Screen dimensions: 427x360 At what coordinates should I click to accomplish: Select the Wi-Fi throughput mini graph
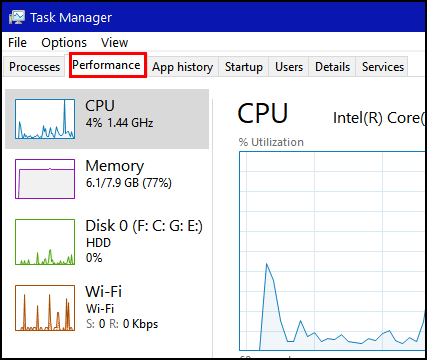(45, 308)
